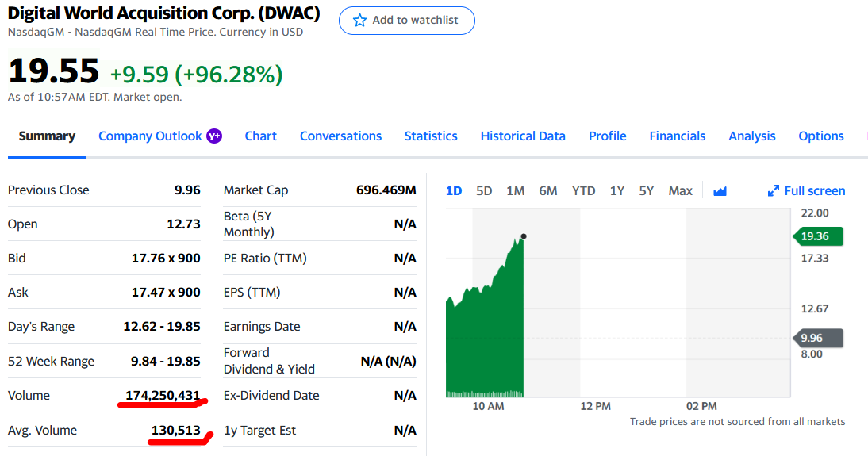The height and width of the screenshot is (456, 868).
Task: Go to the Statistics tab
Action: coord(431,136)
